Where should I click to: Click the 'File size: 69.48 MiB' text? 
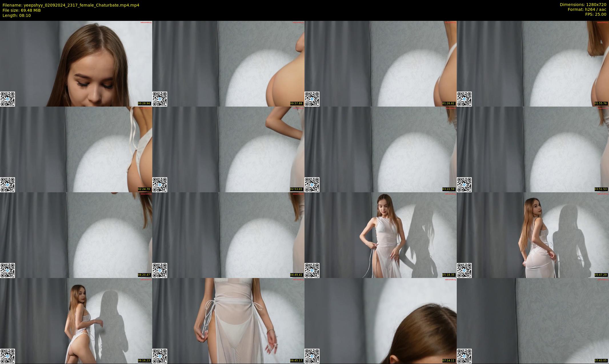click(x=22, y=10)
